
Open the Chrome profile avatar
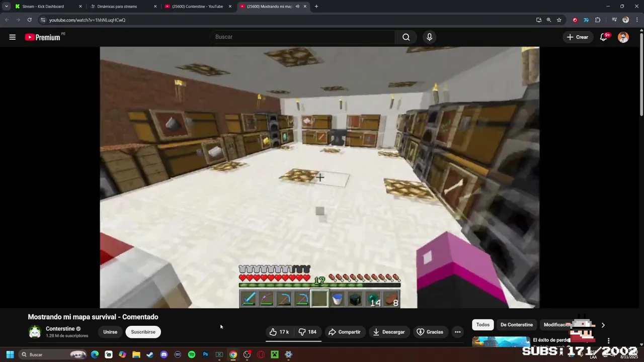[x=625, y=20]
